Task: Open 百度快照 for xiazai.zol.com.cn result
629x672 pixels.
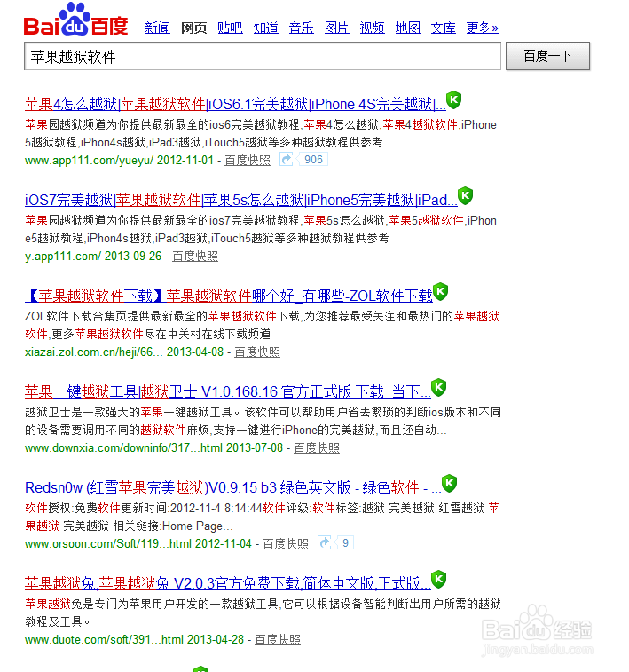Action: [257, 352]
